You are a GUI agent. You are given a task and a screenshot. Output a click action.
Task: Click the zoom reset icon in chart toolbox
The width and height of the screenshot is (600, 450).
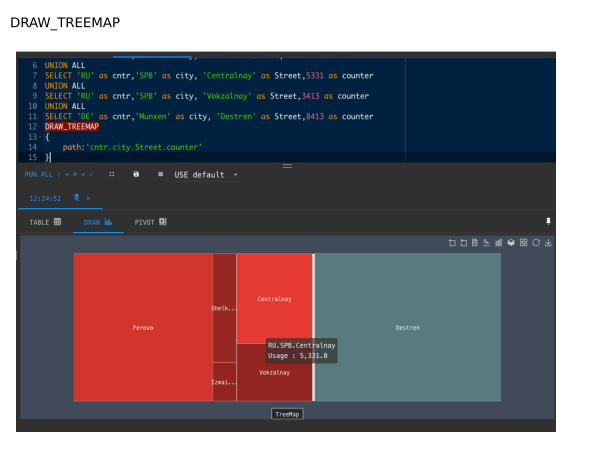point(463,243)
